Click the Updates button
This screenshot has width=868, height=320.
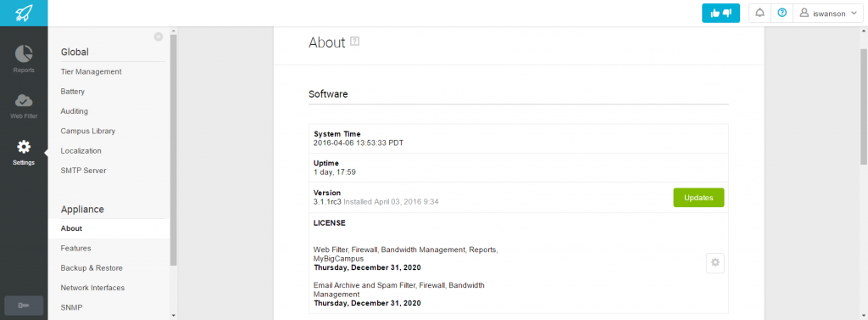coord(698,198)
